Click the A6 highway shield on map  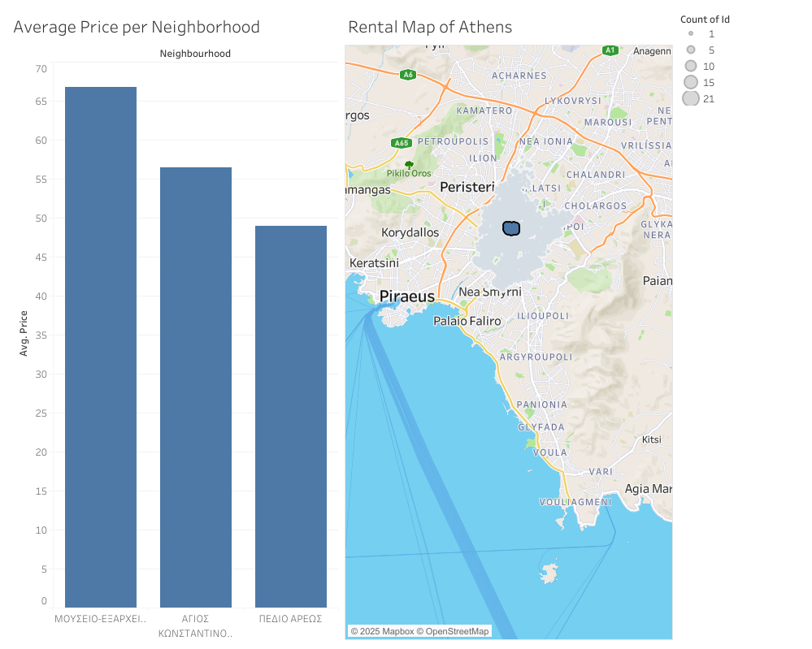[408, 75]
